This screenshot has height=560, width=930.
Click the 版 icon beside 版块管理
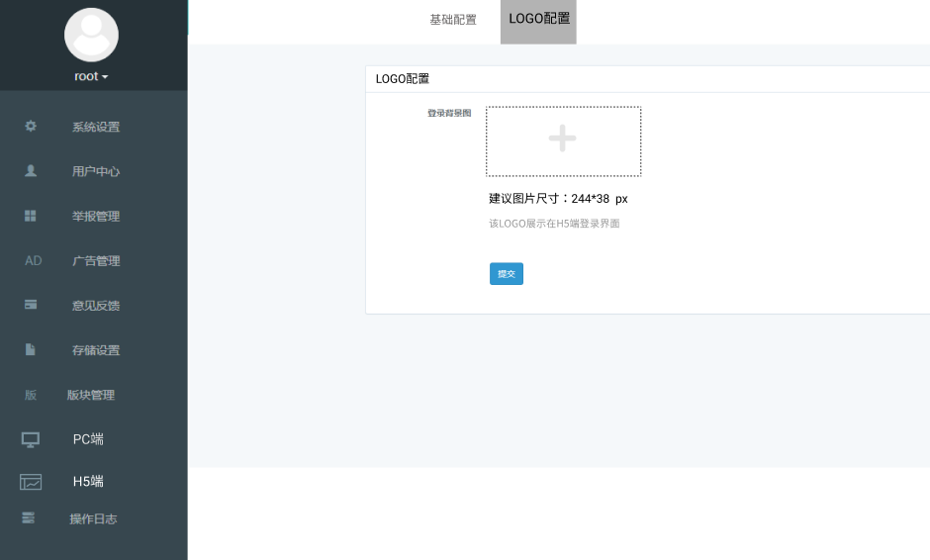[31, 395]
